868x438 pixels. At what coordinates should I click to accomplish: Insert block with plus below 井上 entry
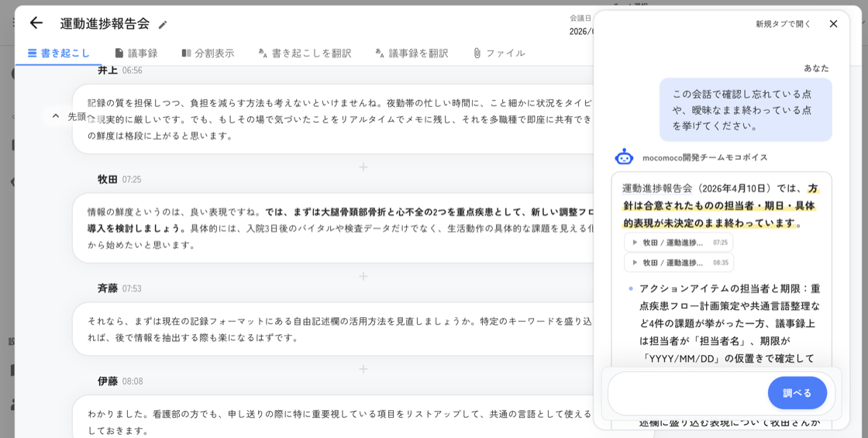pos(363,167)
